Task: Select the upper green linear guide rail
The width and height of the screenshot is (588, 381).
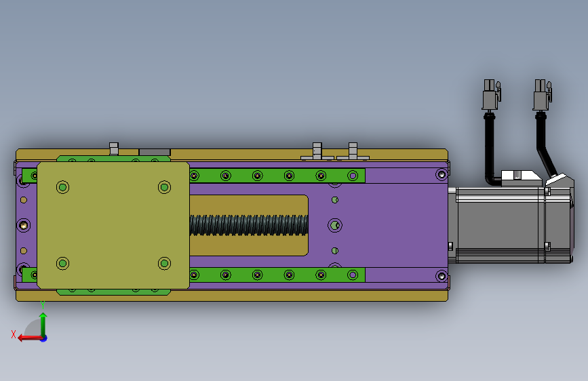Action: click(x=277, y=176)
